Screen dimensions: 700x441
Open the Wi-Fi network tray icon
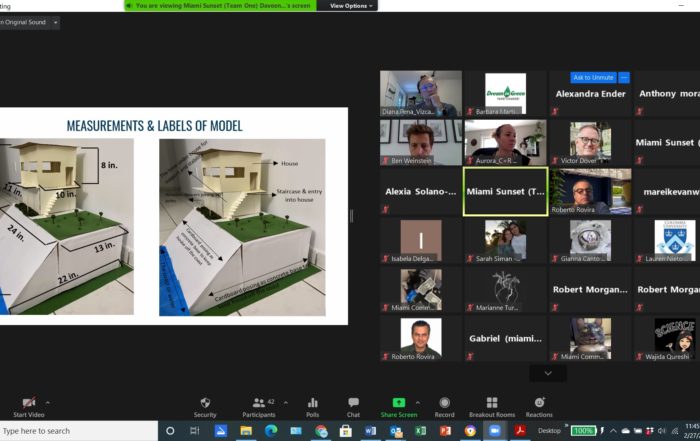(675, 431)
